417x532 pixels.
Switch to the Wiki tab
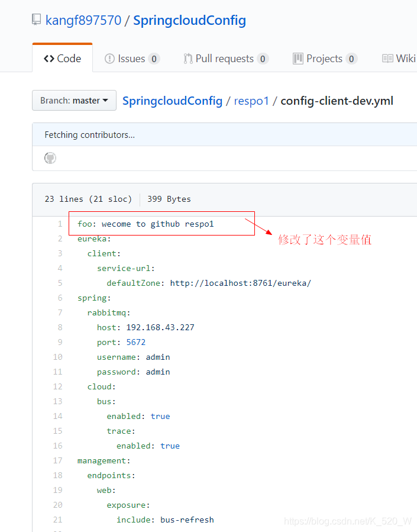[399, 59]
